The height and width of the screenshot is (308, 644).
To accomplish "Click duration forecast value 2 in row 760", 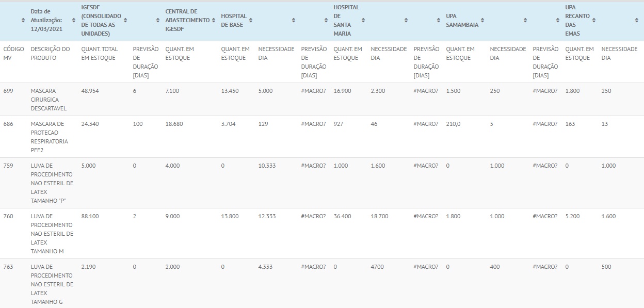I will 135,216.
